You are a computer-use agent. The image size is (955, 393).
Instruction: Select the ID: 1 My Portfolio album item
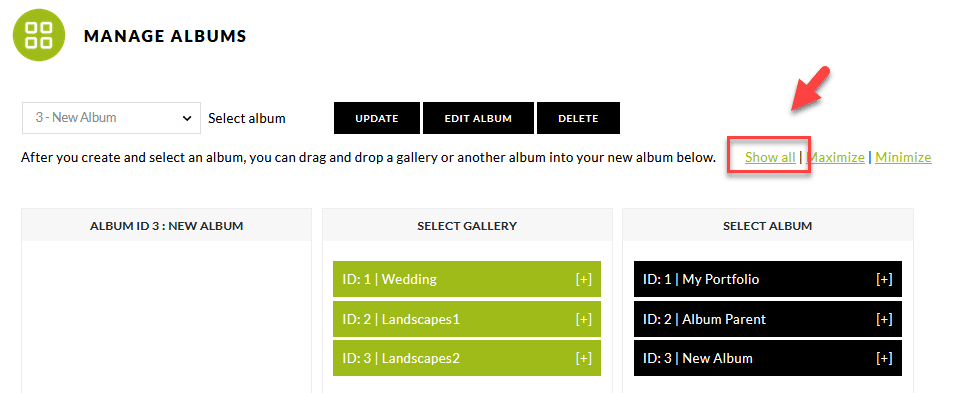click(767, 280)
